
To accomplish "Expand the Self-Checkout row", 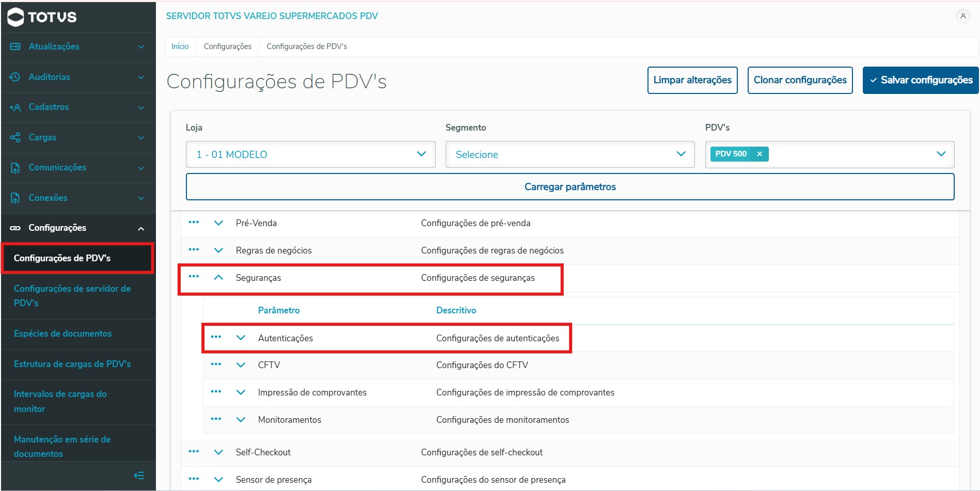I will 218,452.
